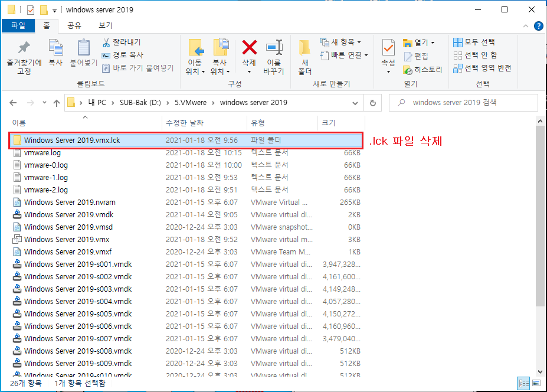Screen dimensions: 547x392
Task: Click the properties quick access toolbar icon
Action: tap(31, 10)
